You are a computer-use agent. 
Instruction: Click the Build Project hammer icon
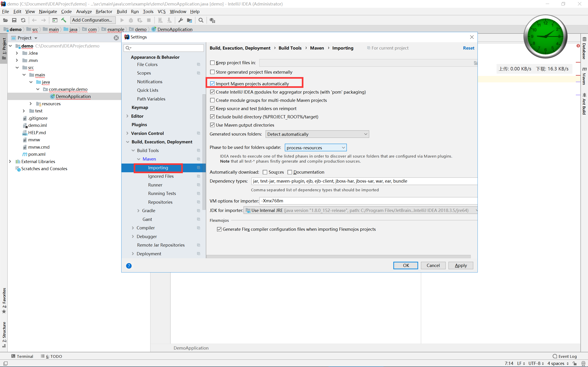64,20
